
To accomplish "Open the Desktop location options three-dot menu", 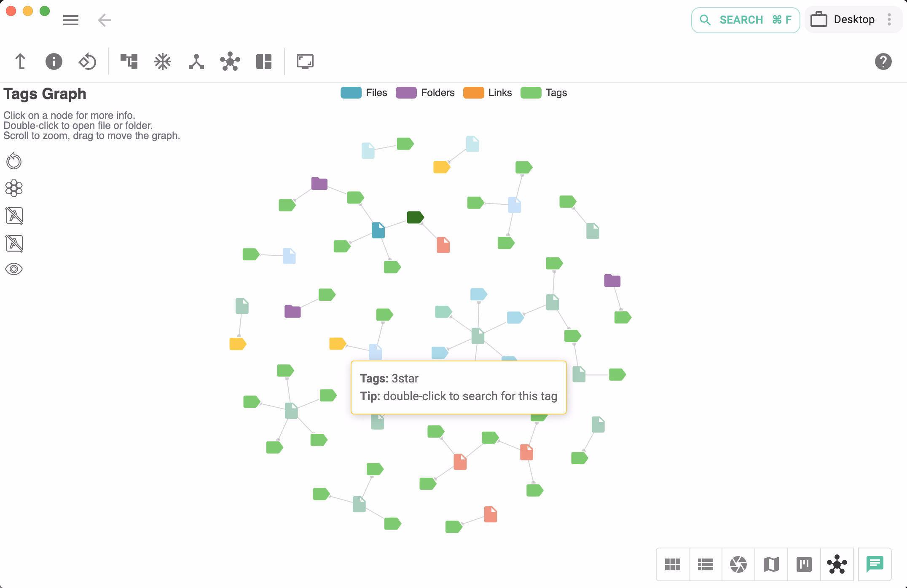I will click(889, 19).
